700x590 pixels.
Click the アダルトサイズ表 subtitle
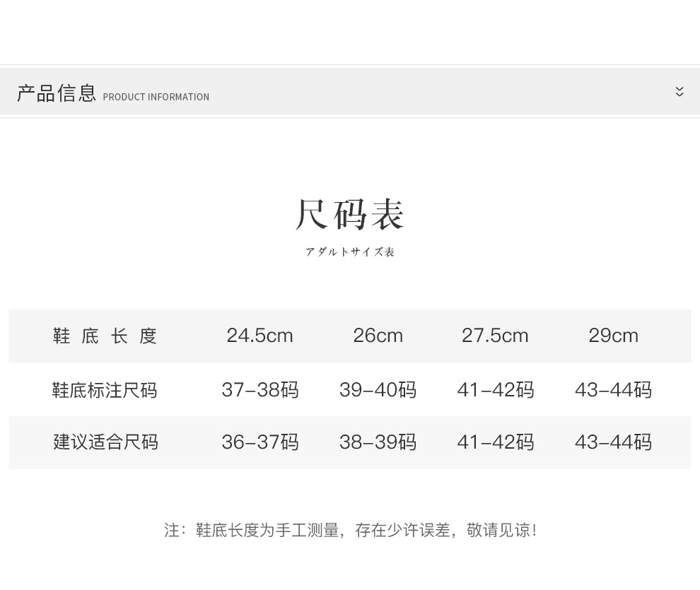350,252
